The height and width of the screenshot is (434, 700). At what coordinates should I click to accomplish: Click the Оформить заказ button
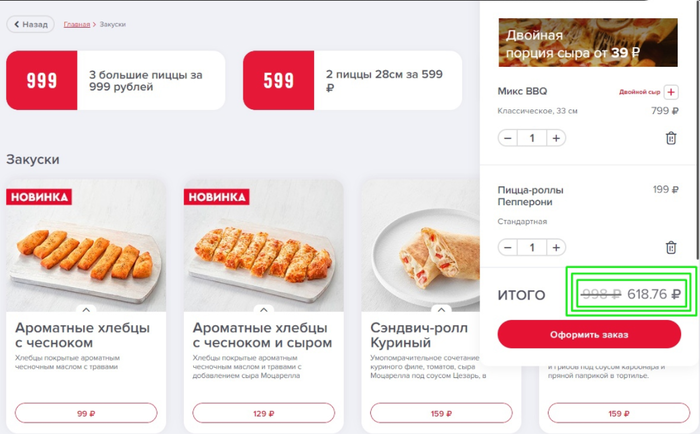coord(589,334)
